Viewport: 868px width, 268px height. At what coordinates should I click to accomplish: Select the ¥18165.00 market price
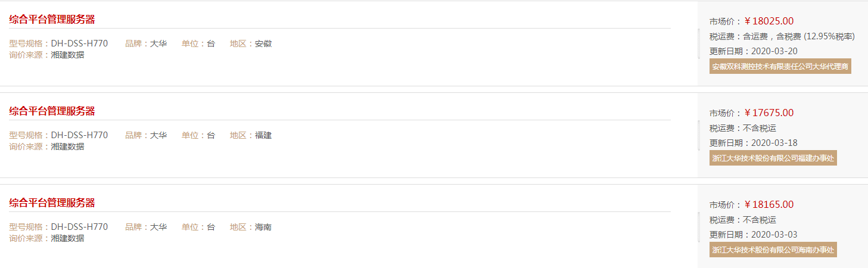769,204
